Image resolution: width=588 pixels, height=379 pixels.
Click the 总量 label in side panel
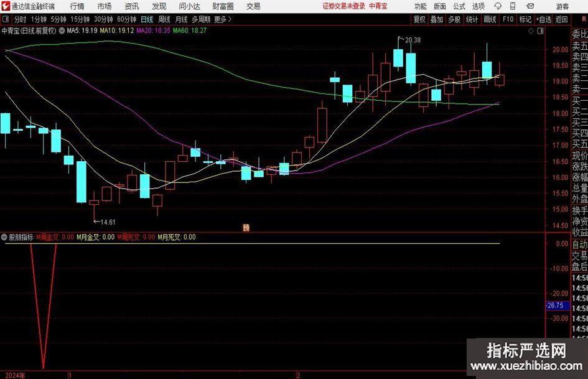point(580,189)
